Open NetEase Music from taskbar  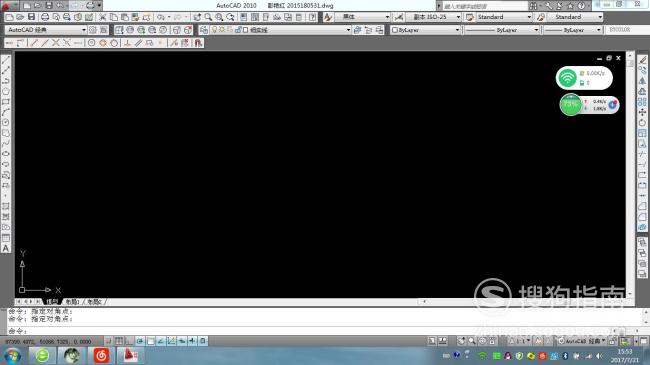(x=101, y=355)
